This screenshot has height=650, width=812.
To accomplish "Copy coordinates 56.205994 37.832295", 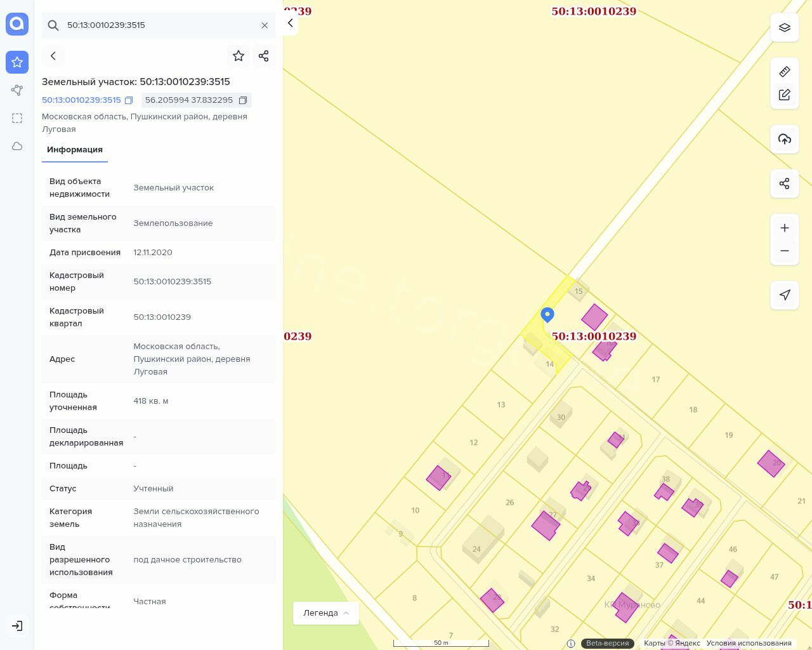I will [x=243, y=100].
